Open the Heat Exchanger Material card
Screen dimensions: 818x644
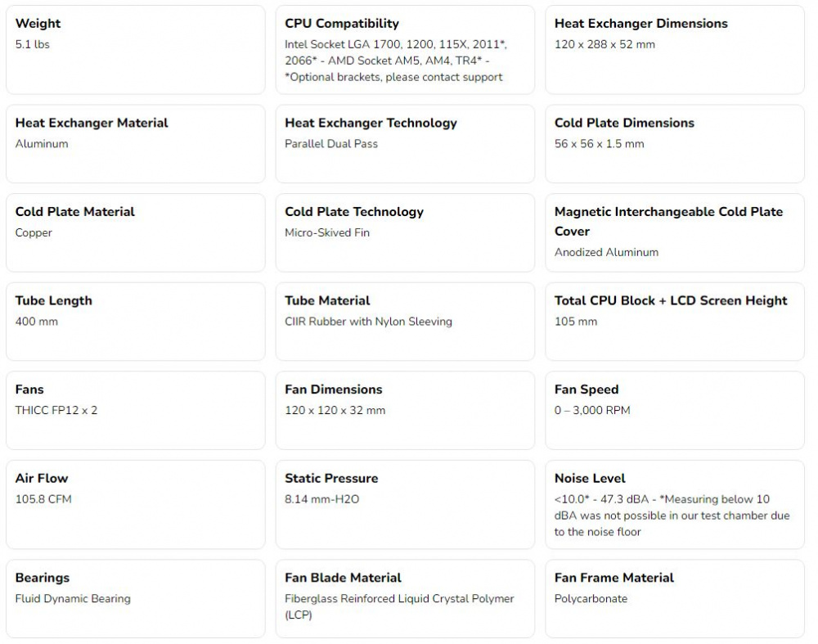pos(136,144)
